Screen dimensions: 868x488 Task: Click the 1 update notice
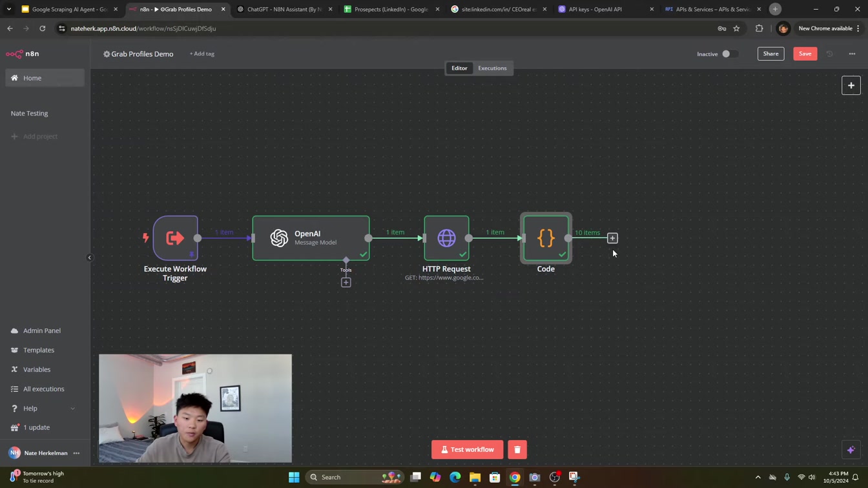[x=30, y=427]
